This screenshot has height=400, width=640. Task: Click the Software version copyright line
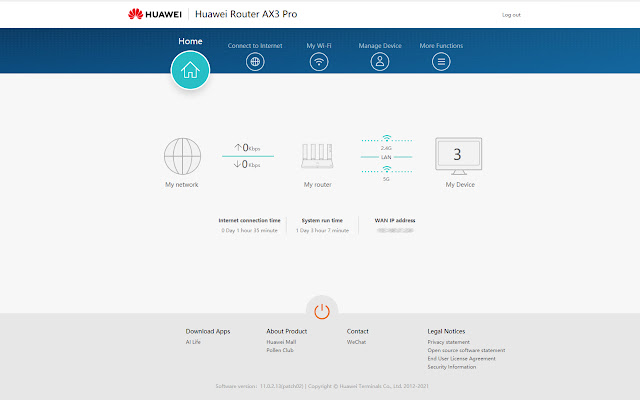tap(322, 386)
